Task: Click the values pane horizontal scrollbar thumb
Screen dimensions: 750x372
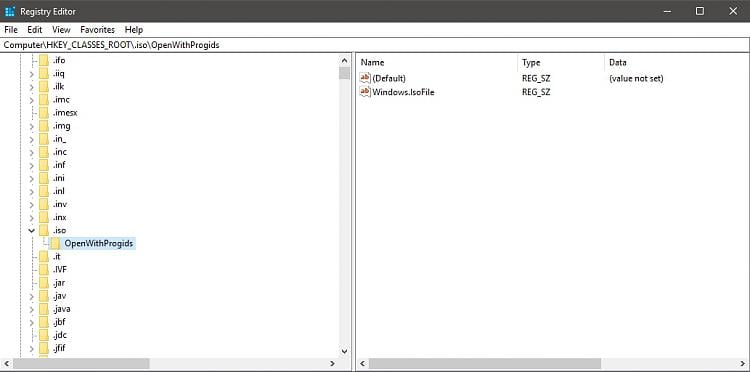Action: (x=485, y=364)
